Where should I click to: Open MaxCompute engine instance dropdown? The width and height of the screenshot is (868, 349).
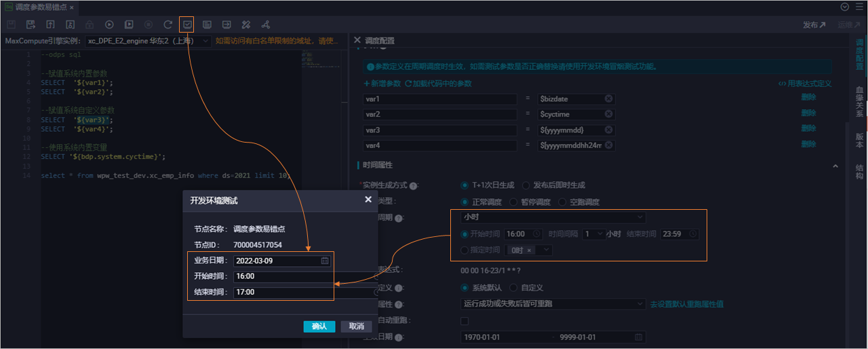click(x=148, y=41)
